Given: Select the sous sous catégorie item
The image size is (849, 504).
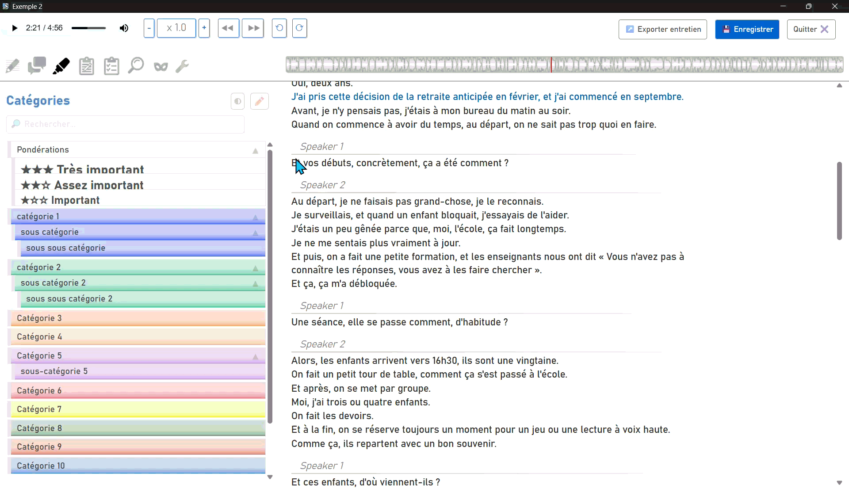Looking at the screenshot, I should click(143, 248).
